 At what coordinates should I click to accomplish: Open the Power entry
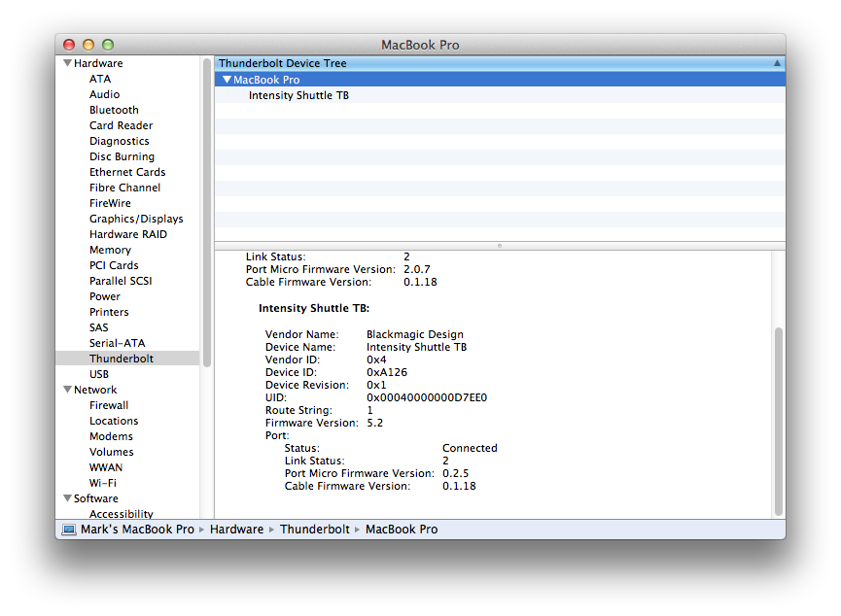click(x=105, y=296)
